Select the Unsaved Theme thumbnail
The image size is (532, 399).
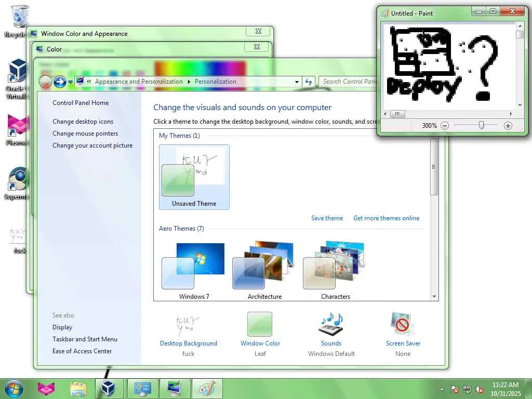(194, 177)
